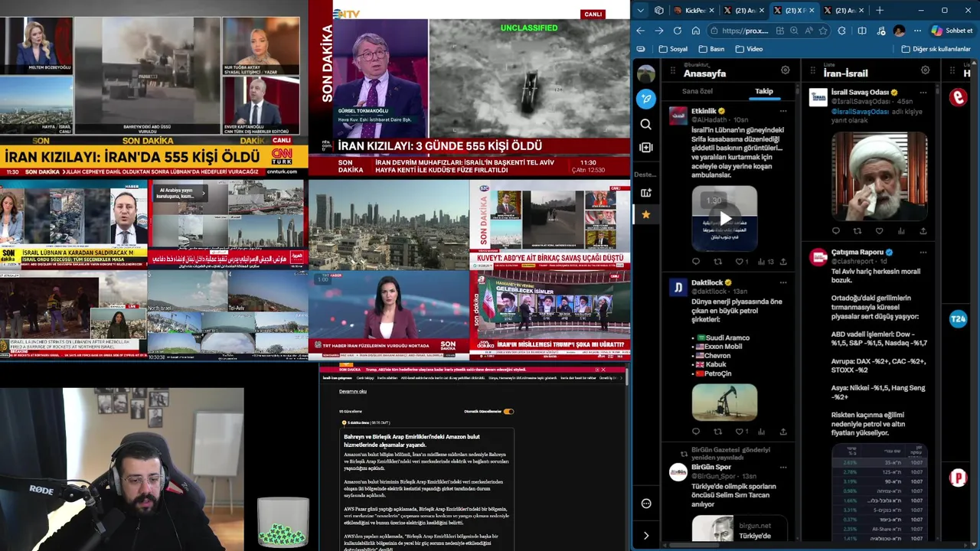
Task: Open the Sosyal bookmarks folder
Action: click(673, 49)
